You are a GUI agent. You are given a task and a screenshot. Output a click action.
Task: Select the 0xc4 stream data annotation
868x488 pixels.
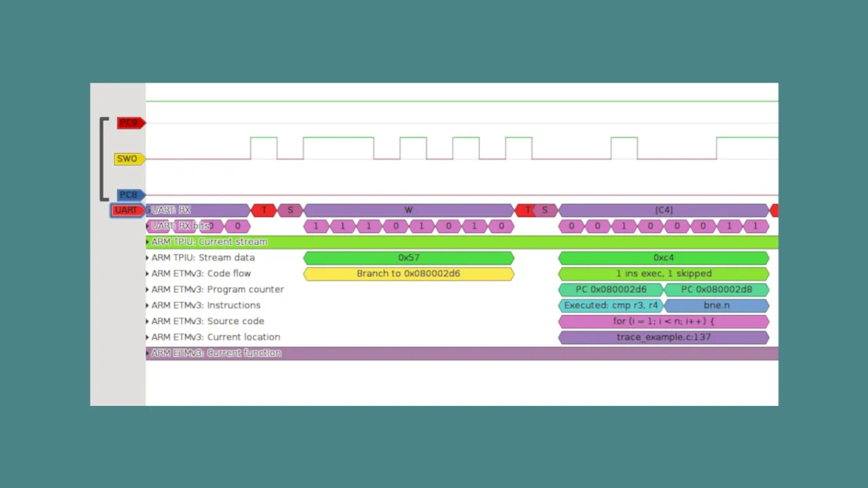point(664,258)
